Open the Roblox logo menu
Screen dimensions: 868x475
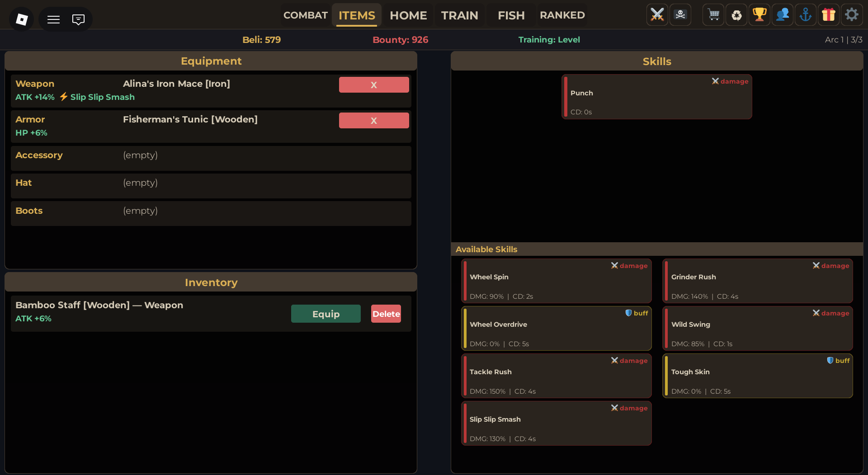point(22,19)
